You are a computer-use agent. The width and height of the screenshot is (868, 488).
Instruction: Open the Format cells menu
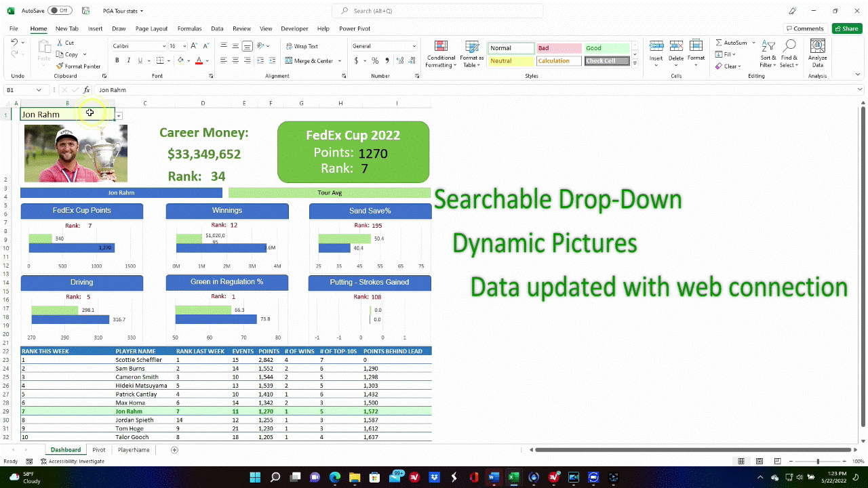(x=696, y=51)
